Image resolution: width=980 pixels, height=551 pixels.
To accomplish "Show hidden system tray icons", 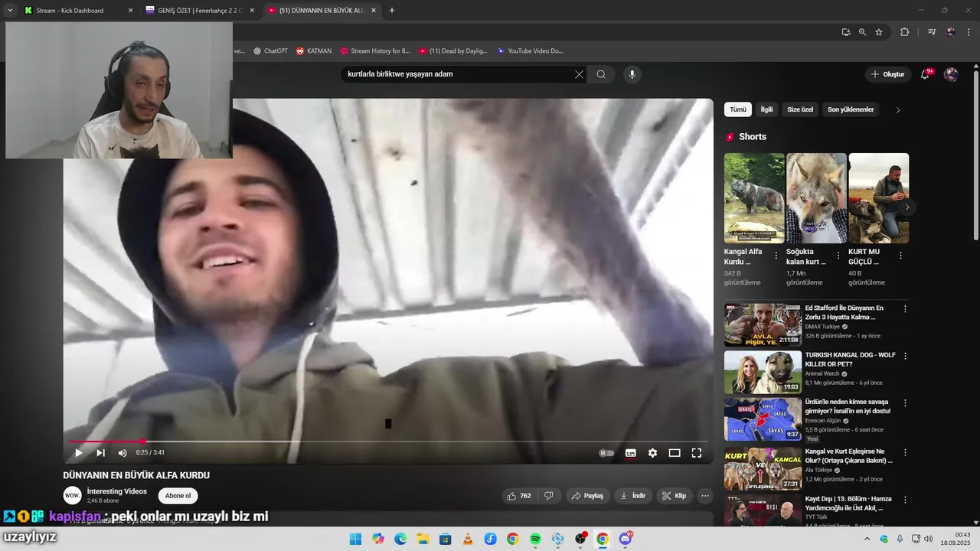I will click(867, 539).
